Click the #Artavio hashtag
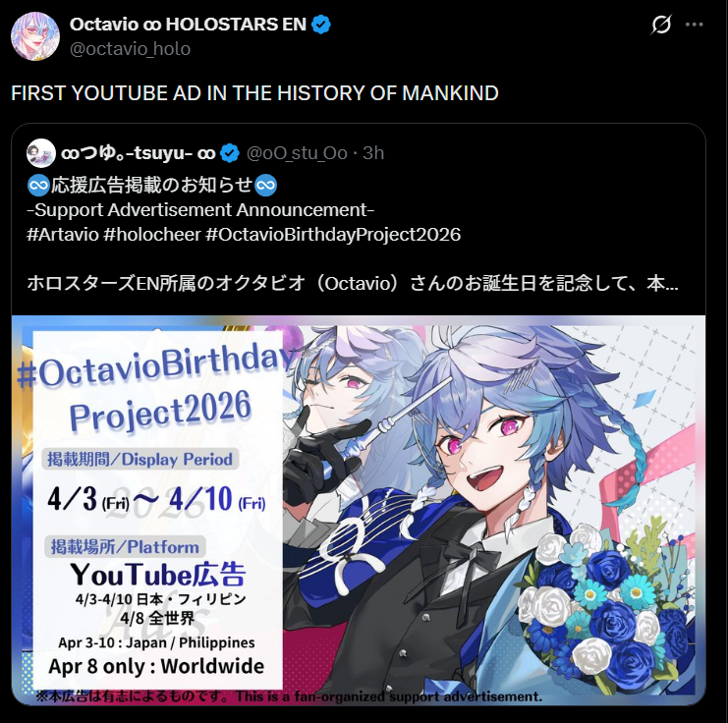Image resolution: width=728 pixels, height=723 pixels. tap(63, 235)
